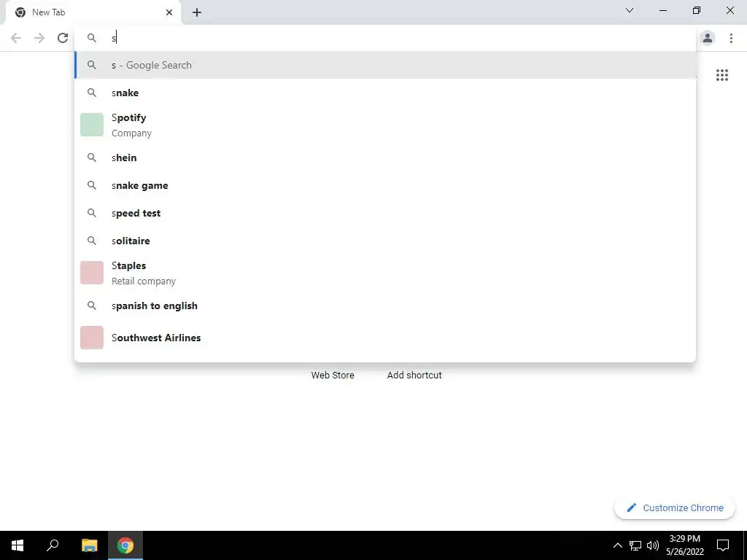Image resolution: width=747 pixels, height=560 pixels.
Task: Go back using the back arrow
Action: click(x=16, y=38)
